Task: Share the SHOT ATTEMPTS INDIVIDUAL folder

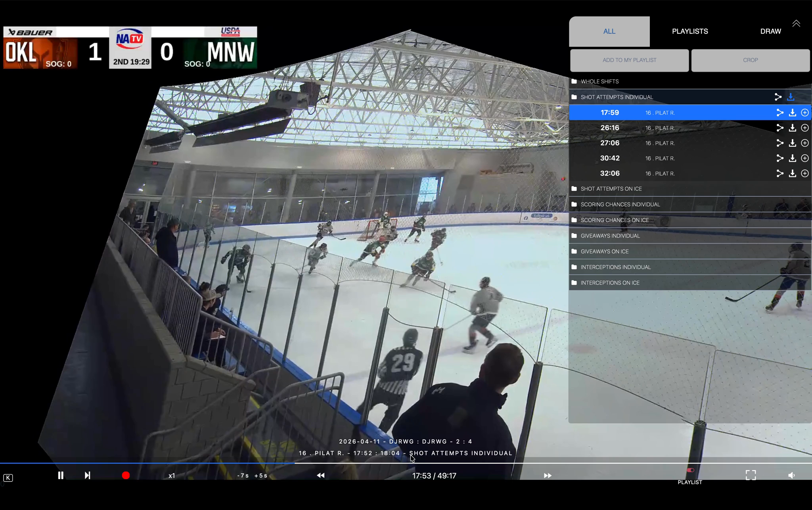Action: [778, 97]
